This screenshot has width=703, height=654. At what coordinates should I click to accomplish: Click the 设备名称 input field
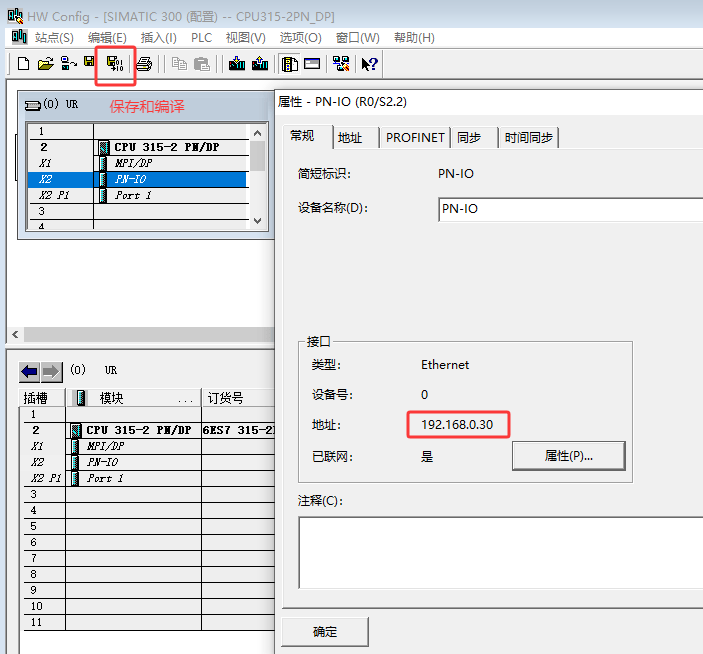tap(570, 209)
